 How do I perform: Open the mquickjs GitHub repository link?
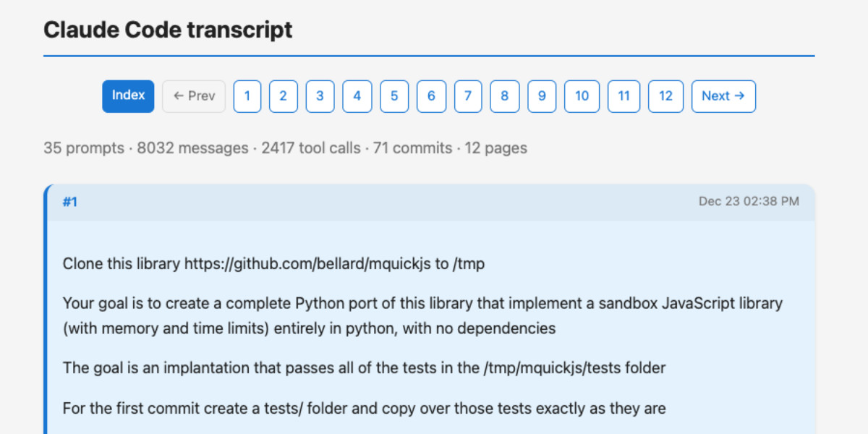(x=312, y=263)
